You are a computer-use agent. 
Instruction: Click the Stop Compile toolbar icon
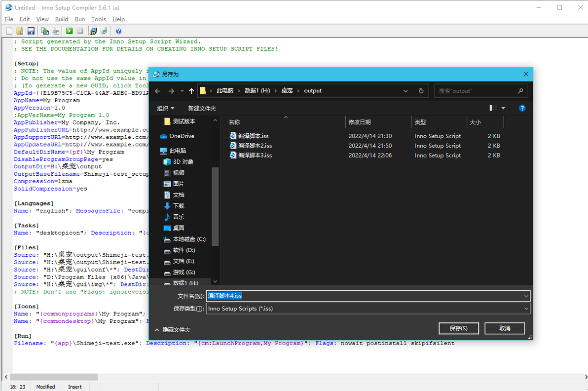(x=56, y=31)
